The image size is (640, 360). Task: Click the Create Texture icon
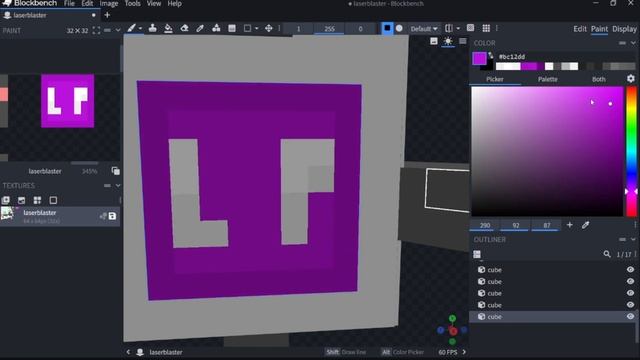21,200
